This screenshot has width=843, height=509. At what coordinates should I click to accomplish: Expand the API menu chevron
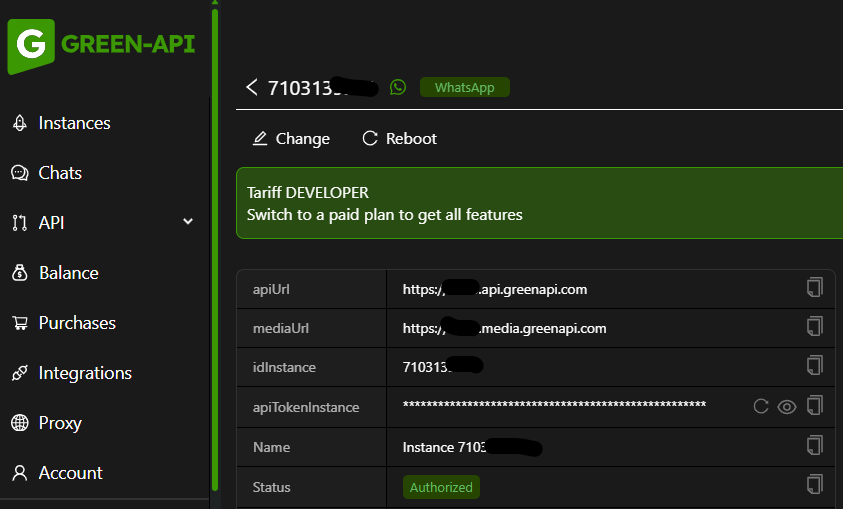(188, 222)
